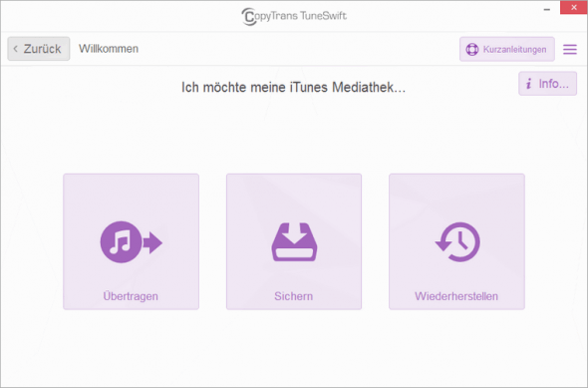Click the Willkommen breadcrumb label
The height and width of the screenshot is (388, 588).
point(109,49)
